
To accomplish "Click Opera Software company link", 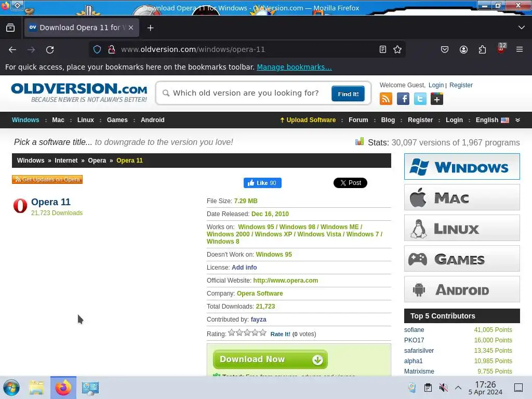I will (x=260, y=294).
